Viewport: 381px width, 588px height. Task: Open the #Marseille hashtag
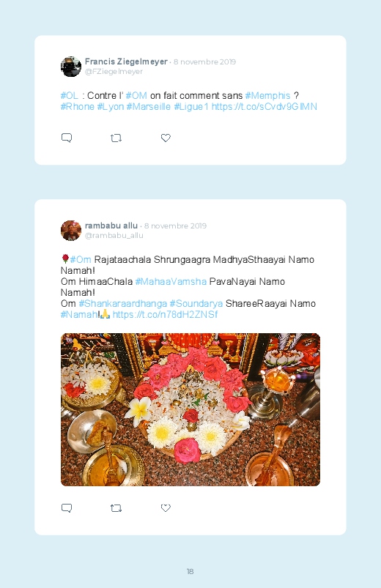click(148, 106)
